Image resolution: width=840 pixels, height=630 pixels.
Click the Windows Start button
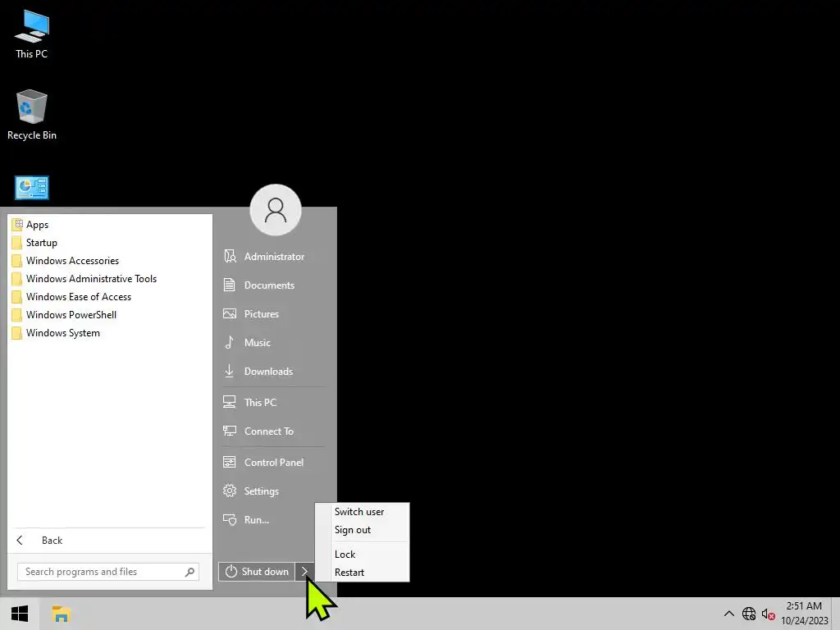pyautogui.click(x=20, y=614)
